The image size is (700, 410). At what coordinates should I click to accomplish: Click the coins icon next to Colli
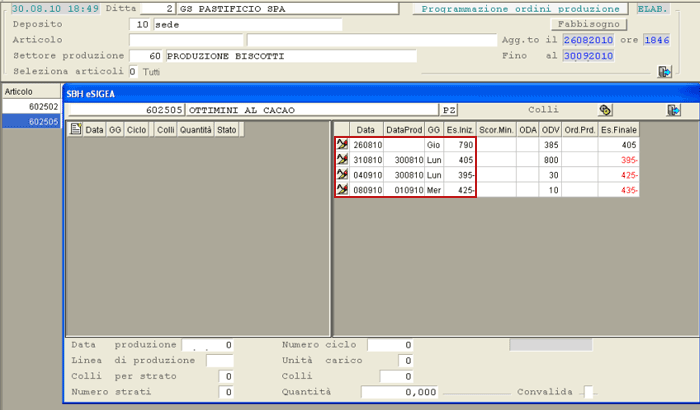(605, 110)
